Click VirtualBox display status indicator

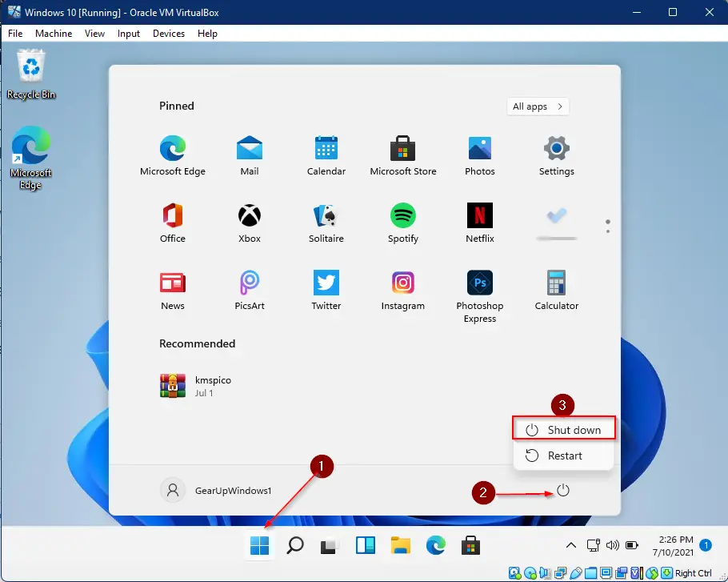click(x=606, y=572)
